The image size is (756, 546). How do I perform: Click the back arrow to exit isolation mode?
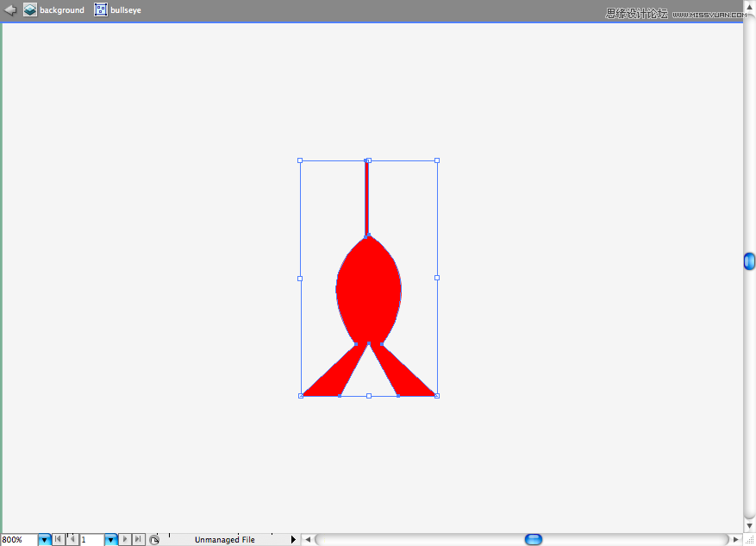point(10,9)
